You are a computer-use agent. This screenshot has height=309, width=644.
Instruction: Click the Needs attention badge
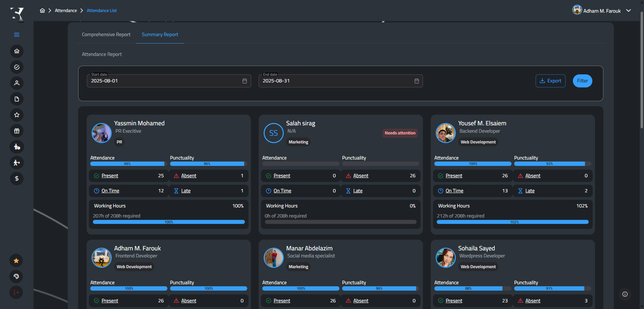(400, 133)
